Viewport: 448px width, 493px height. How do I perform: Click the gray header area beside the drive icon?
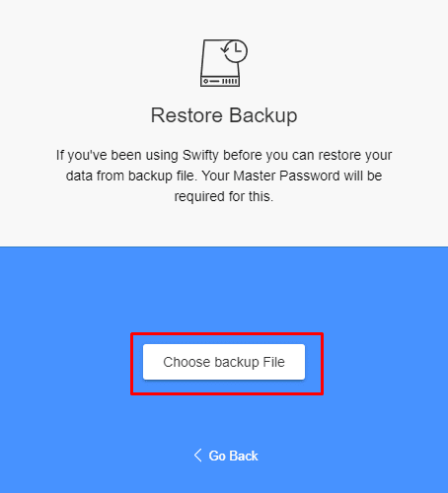[x=329, y=62]
